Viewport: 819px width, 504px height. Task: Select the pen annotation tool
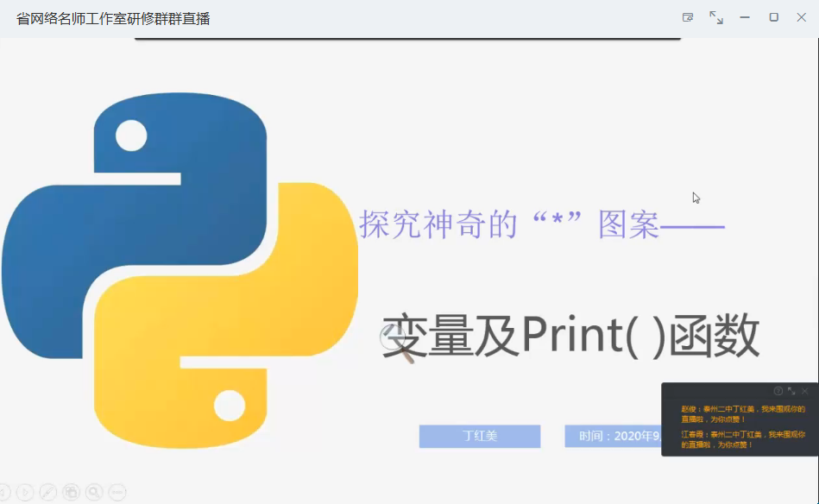click(x=48, y=492)
